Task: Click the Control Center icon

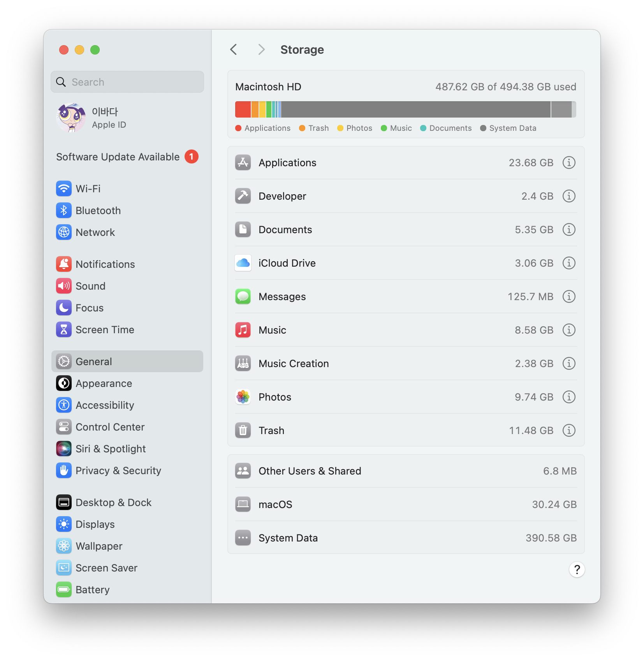Action: (64, 427)
